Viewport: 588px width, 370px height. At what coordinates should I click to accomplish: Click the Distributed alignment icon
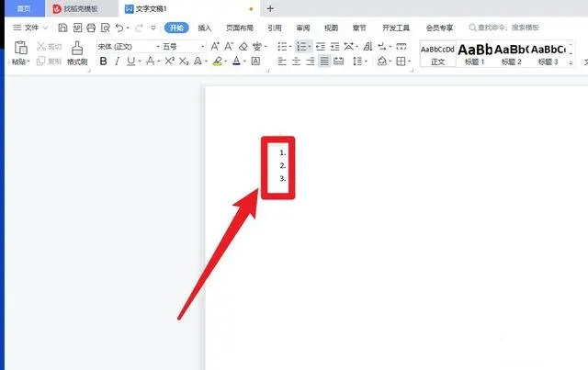(339, 61)
